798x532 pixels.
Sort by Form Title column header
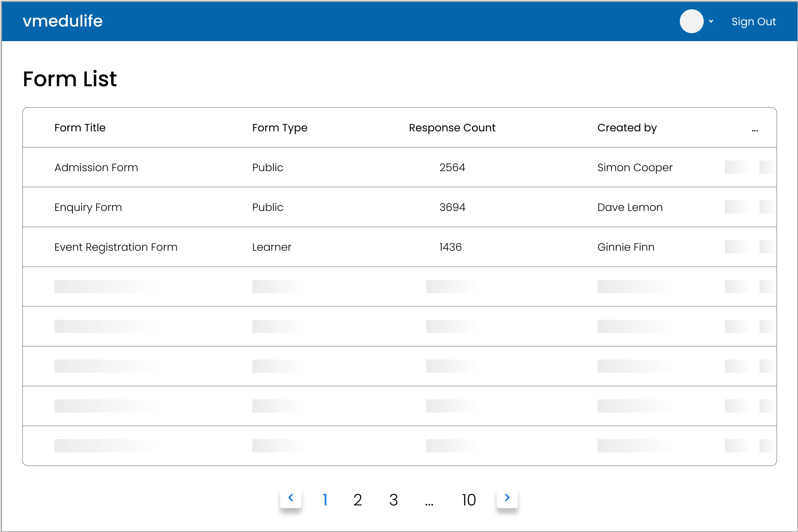coord(80,128)
